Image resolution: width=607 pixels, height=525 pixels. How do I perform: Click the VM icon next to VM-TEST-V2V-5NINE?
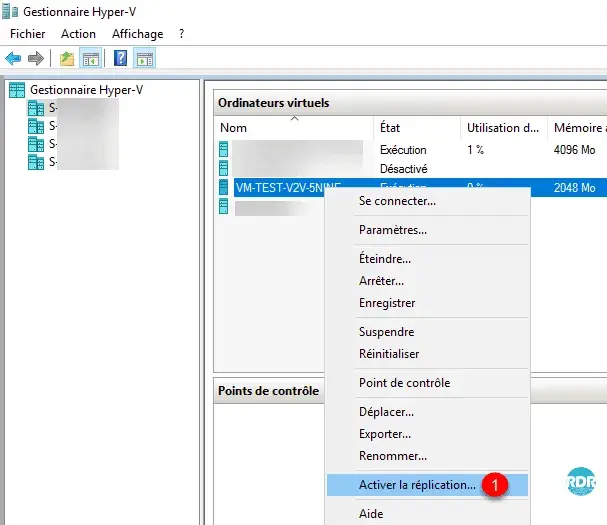click(224, 187)
